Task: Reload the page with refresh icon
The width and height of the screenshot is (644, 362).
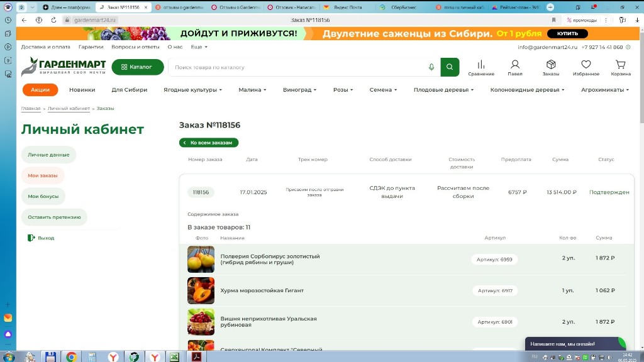Action: click(x=53, y=19)
